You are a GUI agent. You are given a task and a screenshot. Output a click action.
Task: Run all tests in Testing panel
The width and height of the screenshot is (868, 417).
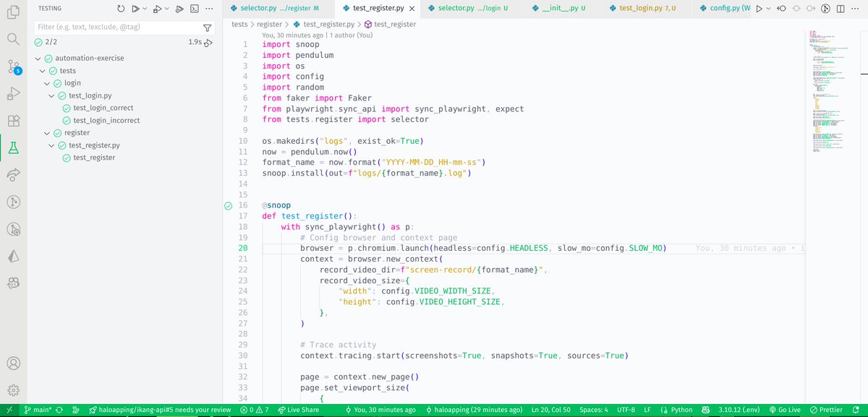(x=135, y=9)
